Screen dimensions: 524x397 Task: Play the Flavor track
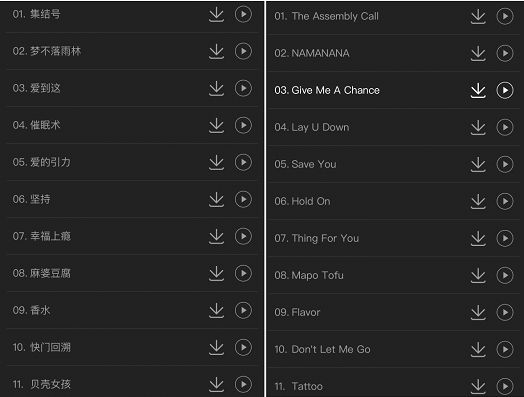click(x=505, y=312)
